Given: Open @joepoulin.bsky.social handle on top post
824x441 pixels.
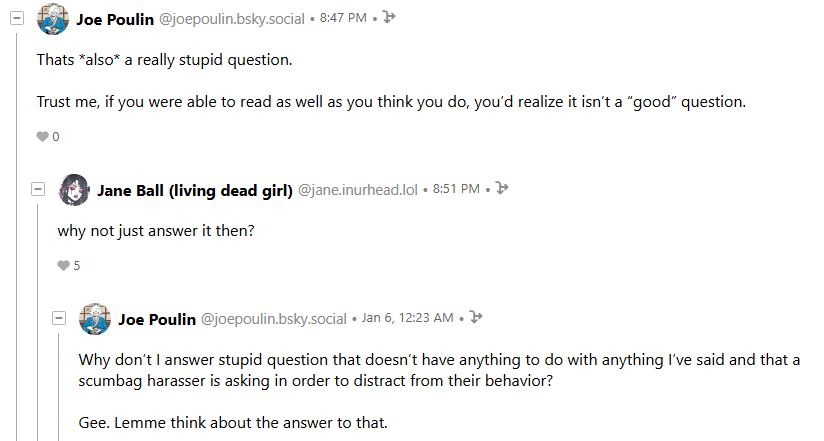Looking at the screenshot, I should 232,19.
